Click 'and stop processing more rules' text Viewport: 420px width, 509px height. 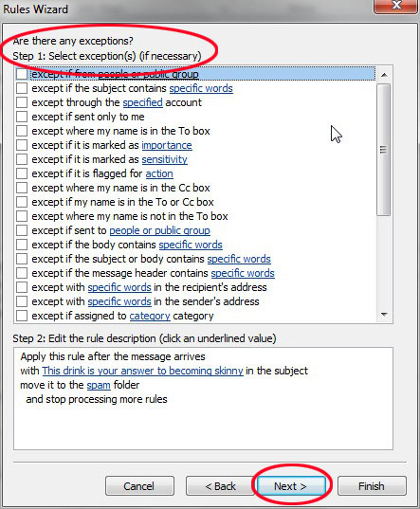pyautogui.click(x=97, y=399)
